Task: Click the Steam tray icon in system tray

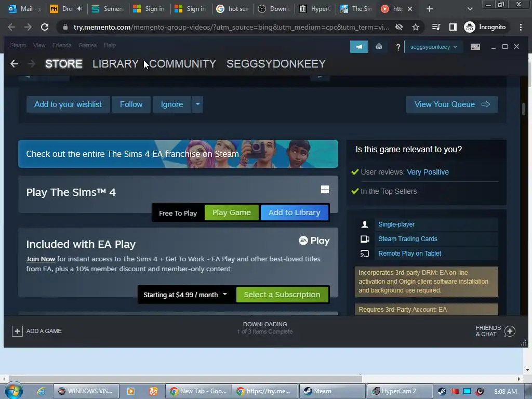Action: (442, 392)
